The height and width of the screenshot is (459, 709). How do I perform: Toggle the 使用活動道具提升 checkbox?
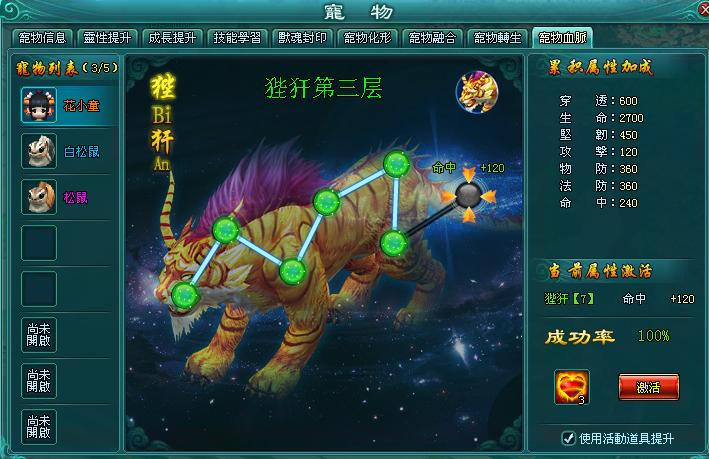[x=568, y=438]
